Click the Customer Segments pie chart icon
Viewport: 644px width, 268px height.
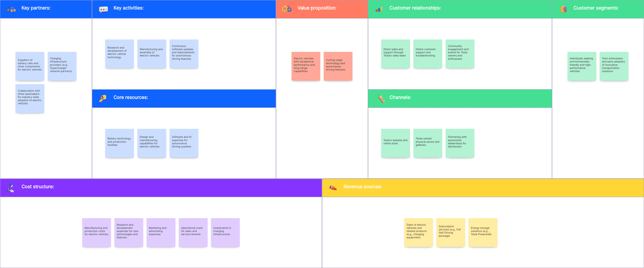[563, 8]
